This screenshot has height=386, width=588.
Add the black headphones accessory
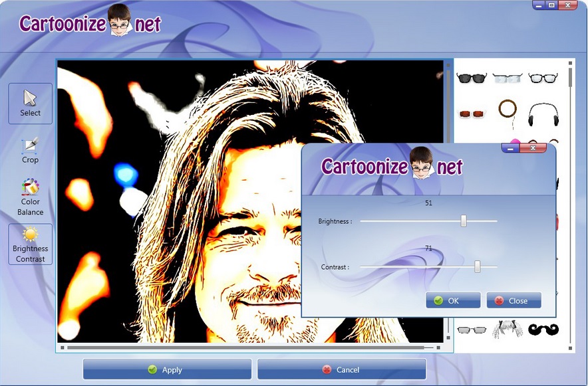pos(543,114)
